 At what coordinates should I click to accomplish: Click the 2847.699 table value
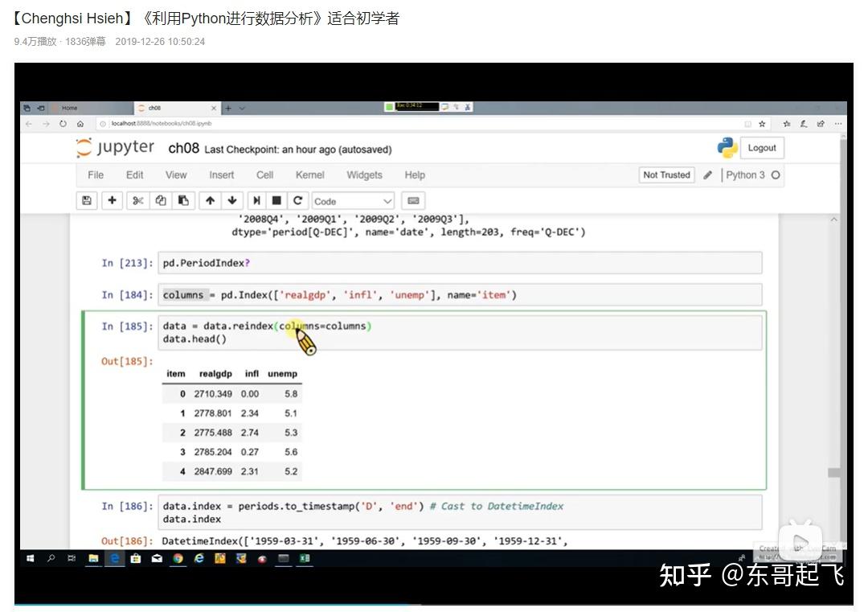[x=212, y=471]
